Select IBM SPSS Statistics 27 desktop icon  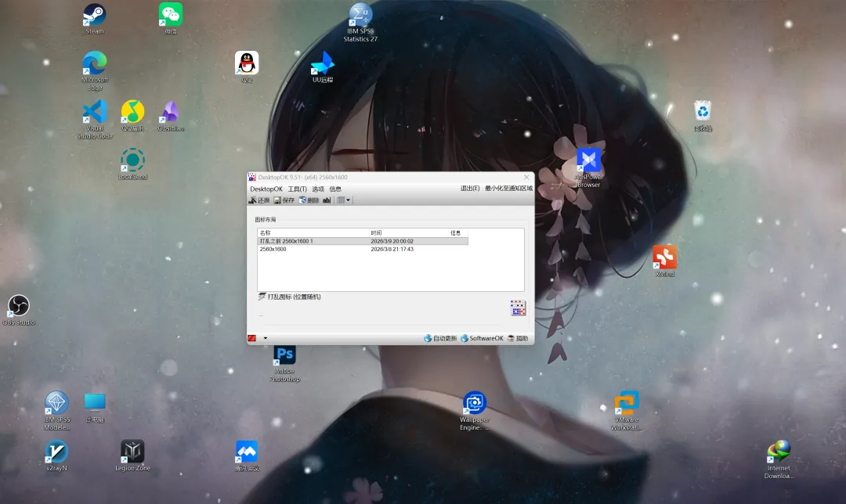pyautogui.click(x=360, y=23)
